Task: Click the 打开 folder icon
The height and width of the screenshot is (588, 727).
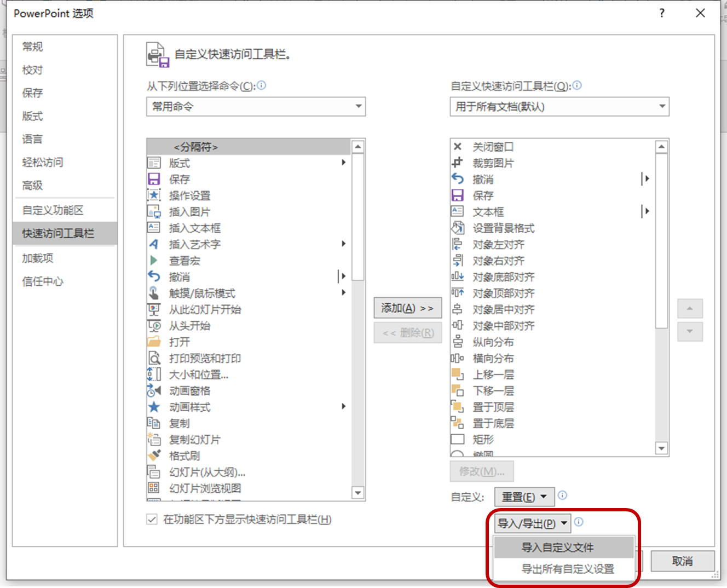Action: tap(154, 342)
